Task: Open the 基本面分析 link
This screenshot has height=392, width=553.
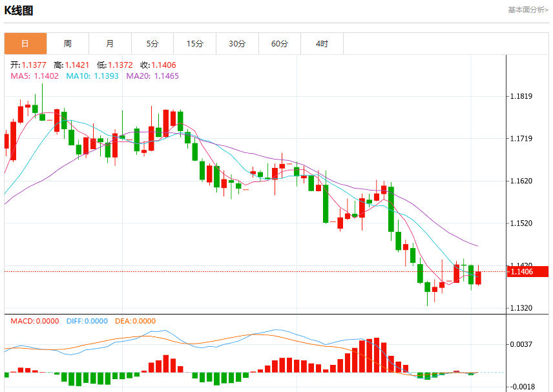Action: [x=528, y=10]
